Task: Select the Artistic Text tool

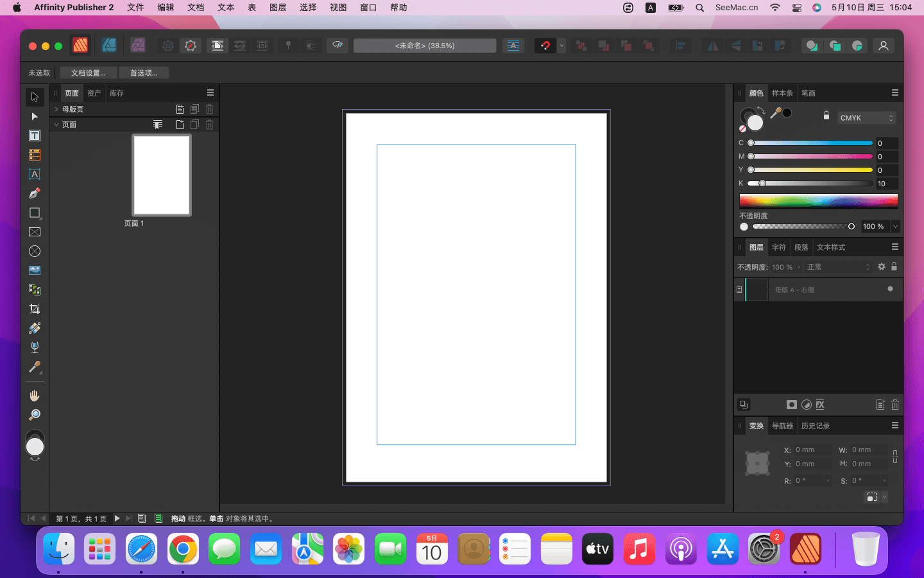Action: 35,174
